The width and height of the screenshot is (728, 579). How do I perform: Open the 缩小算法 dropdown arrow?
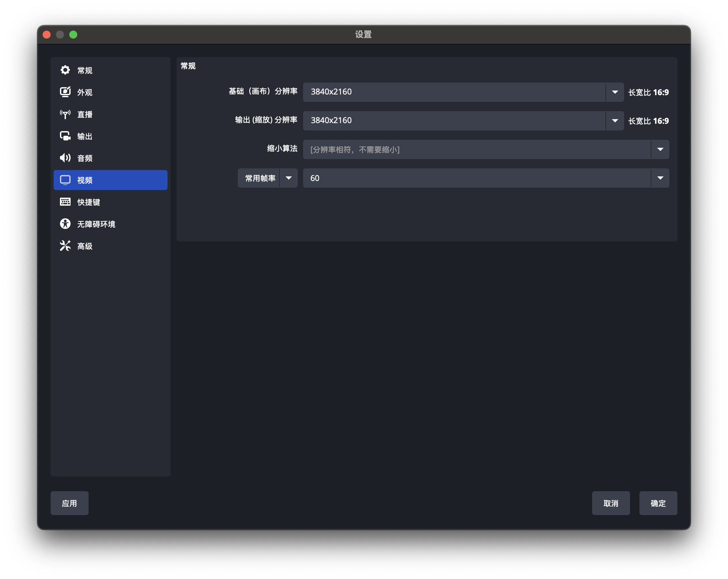click(x=660, y=149)
